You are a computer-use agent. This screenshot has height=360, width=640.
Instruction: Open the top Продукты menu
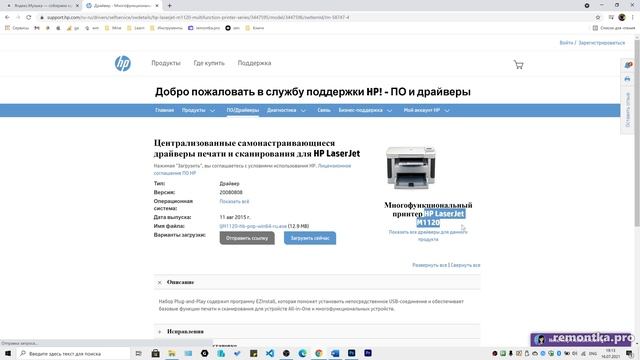coord(166,63)
